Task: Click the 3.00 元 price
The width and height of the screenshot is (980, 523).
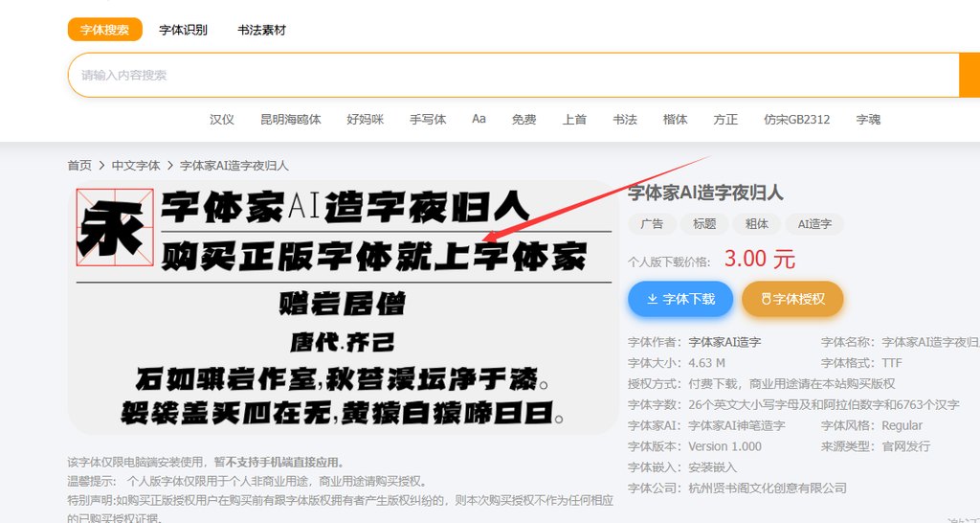Action: click(x=759, y=259)
